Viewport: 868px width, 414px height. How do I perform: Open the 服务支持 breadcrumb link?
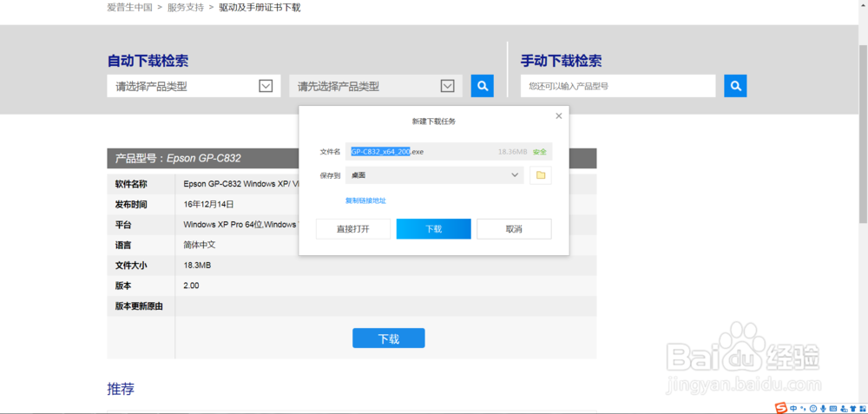(x=186, y=8)
